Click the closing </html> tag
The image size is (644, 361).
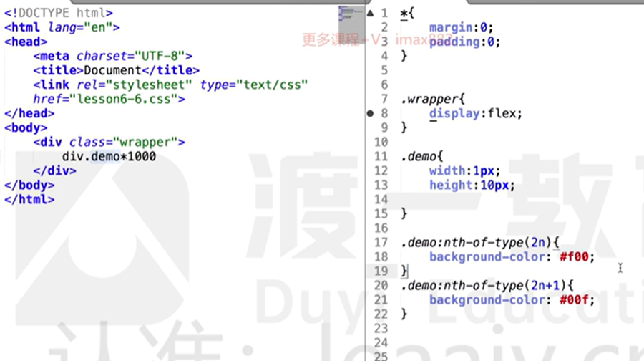[x=29, y=199]
